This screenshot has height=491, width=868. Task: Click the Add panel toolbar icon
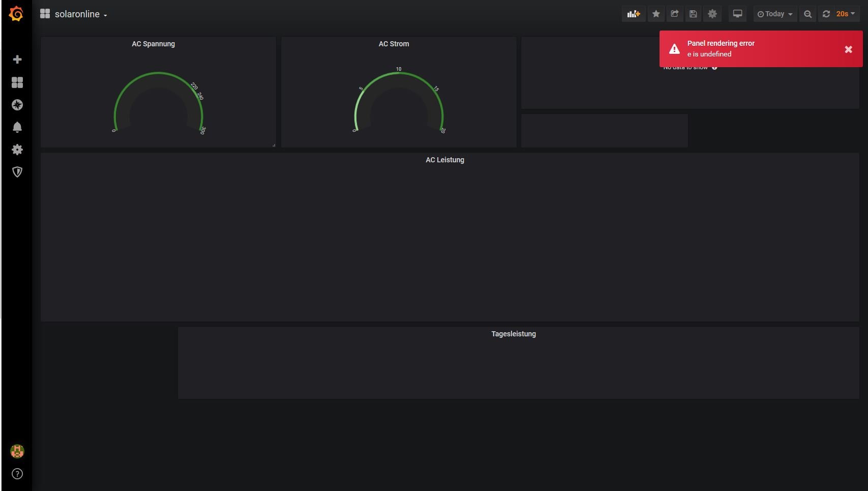634,14
